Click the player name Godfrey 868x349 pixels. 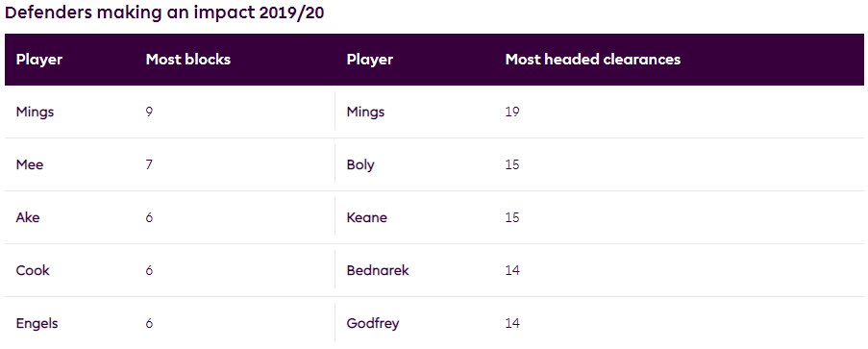(x=373, y=324)
